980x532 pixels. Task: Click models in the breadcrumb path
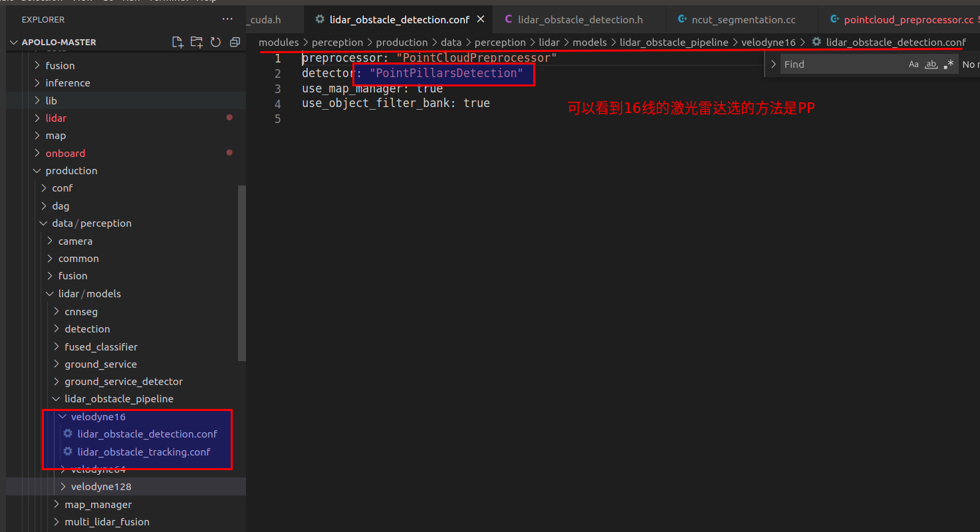coord(590,43)
